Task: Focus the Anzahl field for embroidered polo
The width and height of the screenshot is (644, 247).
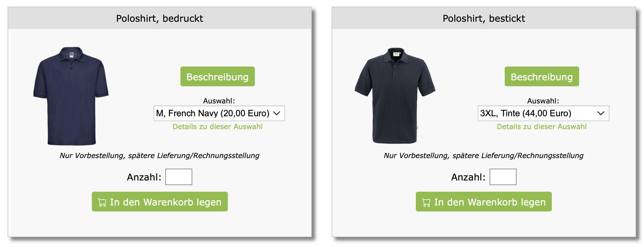Action: (x=503, y=177)
